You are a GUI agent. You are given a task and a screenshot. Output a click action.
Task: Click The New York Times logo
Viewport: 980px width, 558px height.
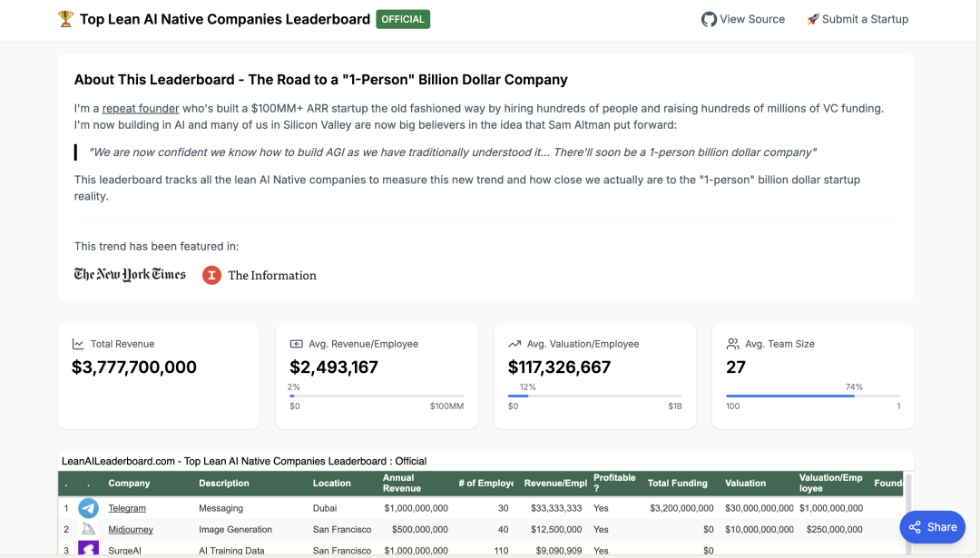coord(130,275)
